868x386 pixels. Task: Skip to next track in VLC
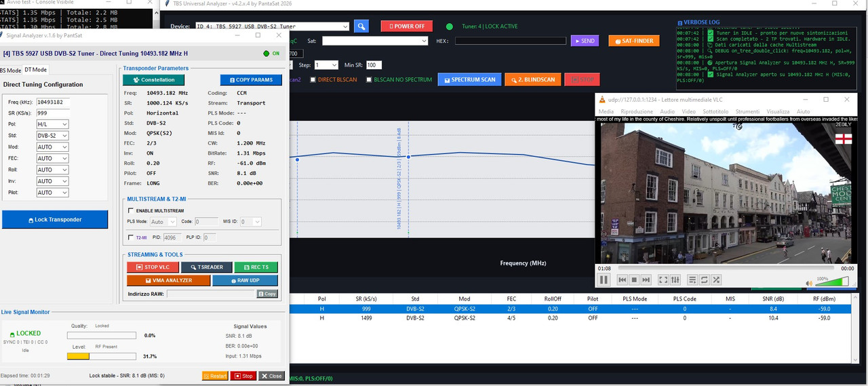click(646, 279)
